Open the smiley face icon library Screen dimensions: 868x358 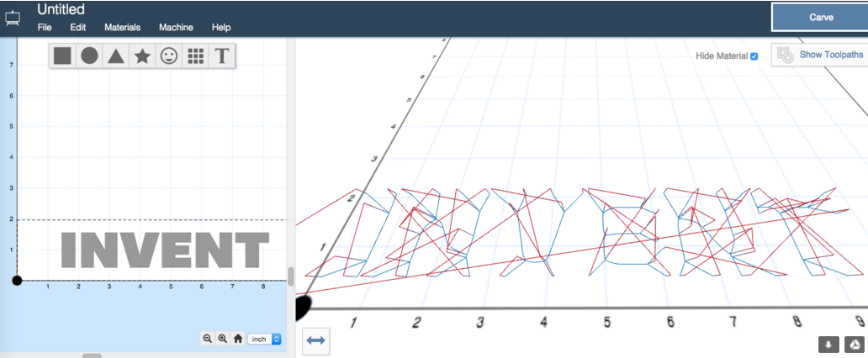pos(169,56)
